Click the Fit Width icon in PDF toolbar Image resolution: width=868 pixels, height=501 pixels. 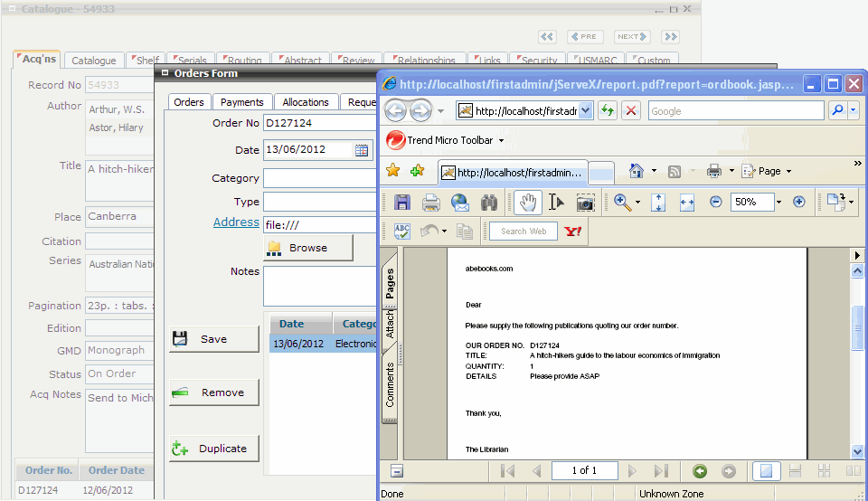point(686,203)
